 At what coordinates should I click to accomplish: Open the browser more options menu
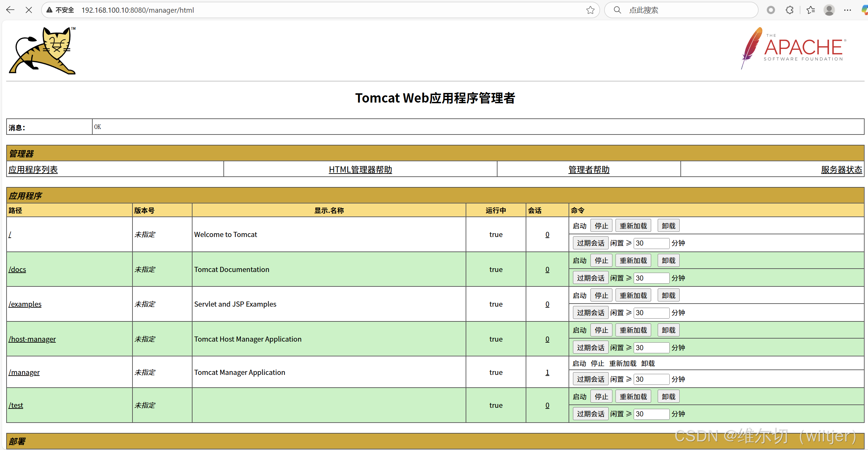[x=847, y=10]
